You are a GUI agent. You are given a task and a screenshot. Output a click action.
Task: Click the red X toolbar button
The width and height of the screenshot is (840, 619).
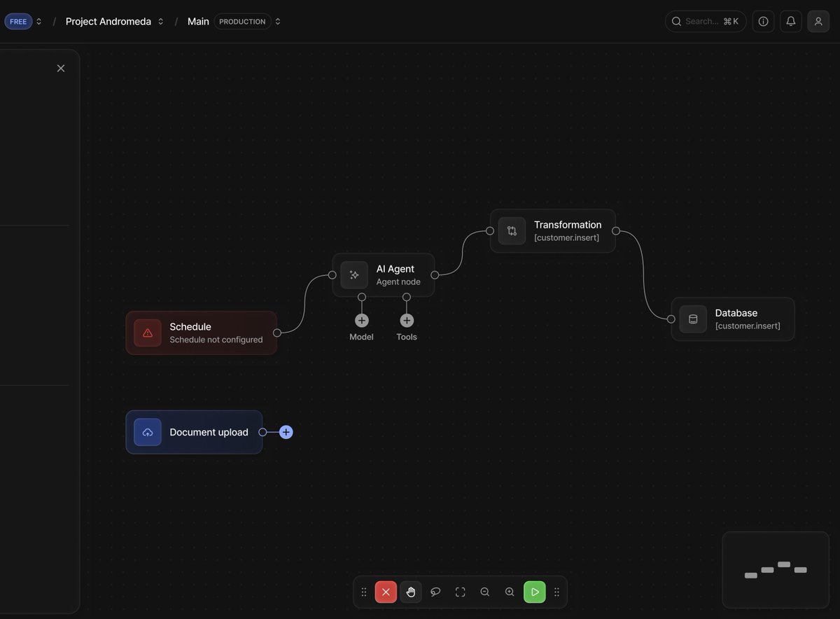(x=386, y=592)
